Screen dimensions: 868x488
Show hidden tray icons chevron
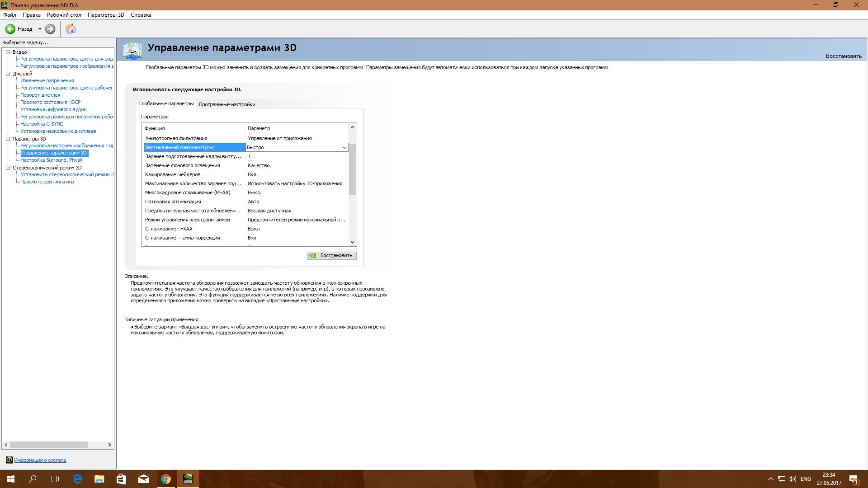770,479
